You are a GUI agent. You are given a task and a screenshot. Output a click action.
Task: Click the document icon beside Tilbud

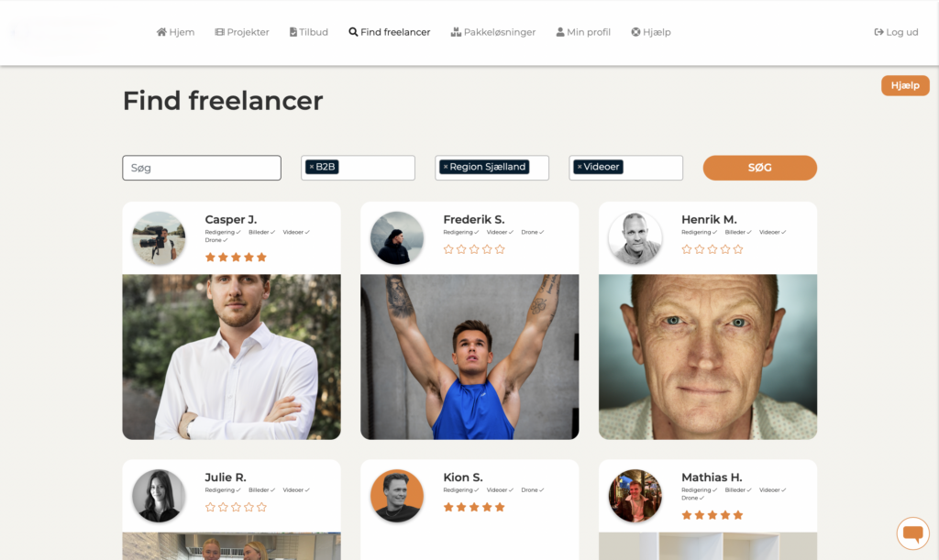(x=293, y=32)
